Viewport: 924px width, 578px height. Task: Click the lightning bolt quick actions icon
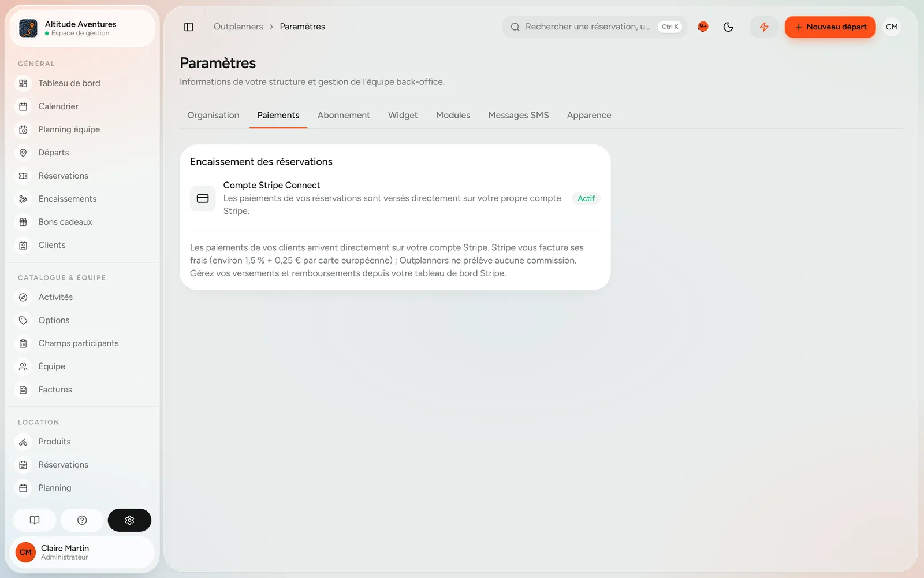764,27
